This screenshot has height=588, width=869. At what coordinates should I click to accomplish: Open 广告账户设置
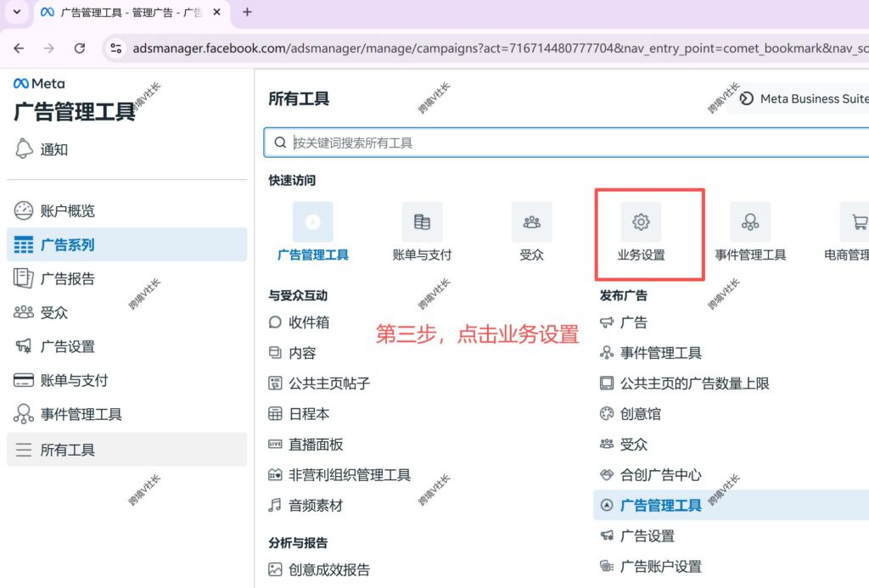tap(651, 567)
